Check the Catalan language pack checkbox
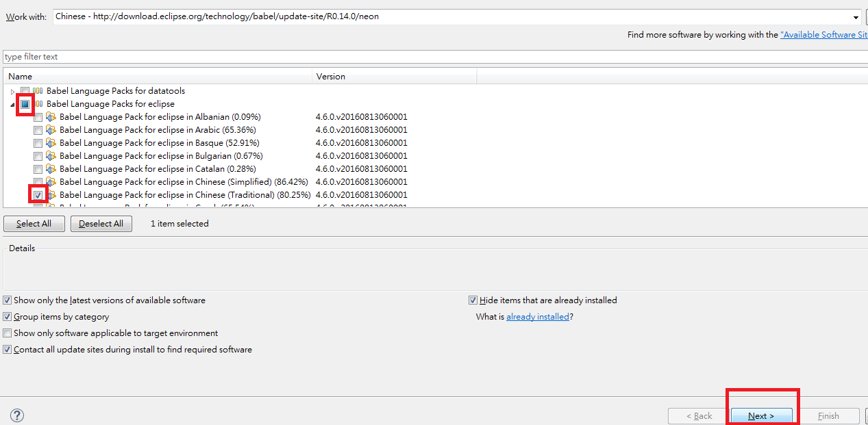 38,169
